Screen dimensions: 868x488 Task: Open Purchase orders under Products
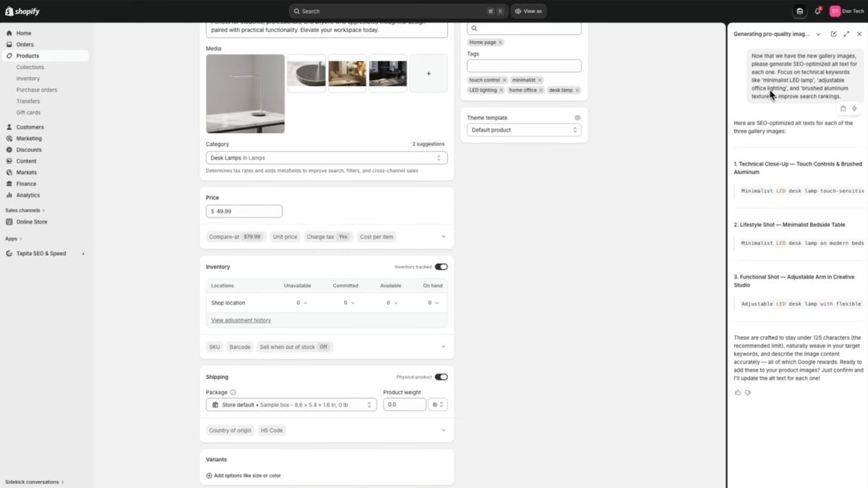[37, 90]
